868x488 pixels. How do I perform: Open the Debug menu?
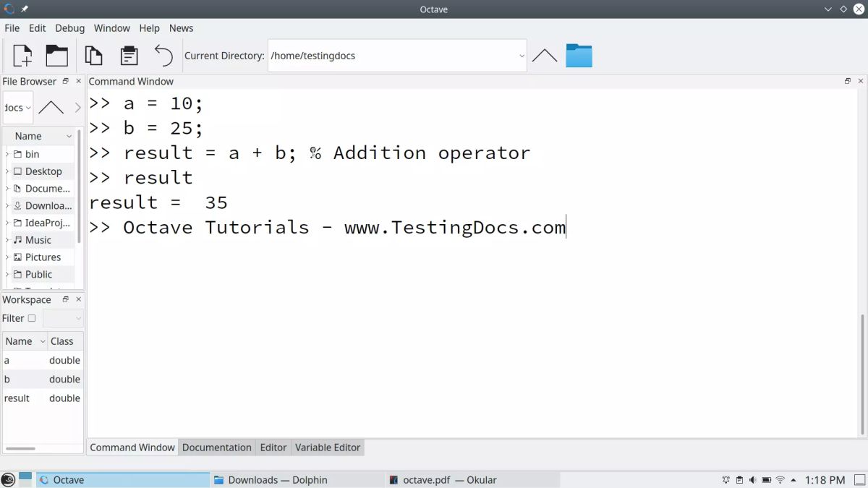[x=70, y=28]
